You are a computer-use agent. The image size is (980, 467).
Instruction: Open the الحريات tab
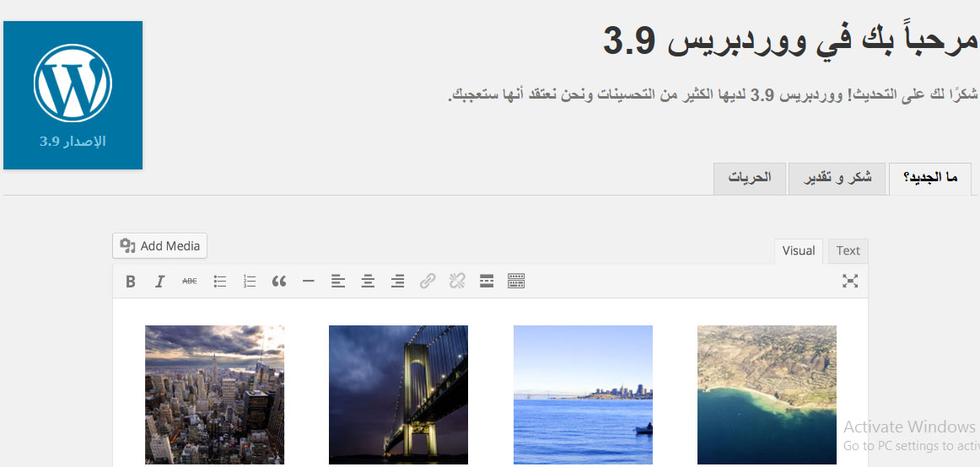click(x=750, y=179)
